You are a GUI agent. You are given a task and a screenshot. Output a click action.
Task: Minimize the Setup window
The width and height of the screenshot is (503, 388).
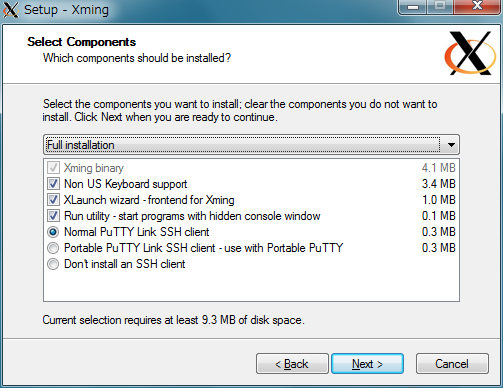click(x=413, y=7)
